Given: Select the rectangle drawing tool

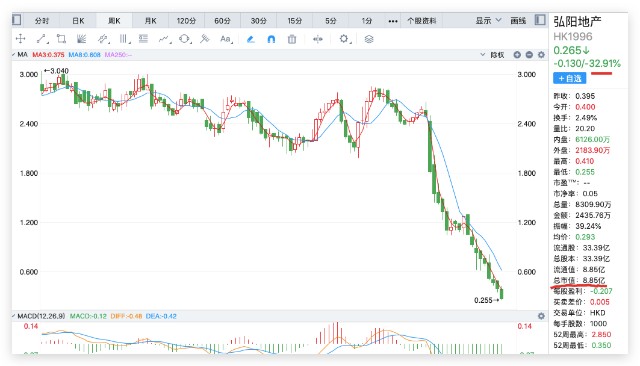Looking at the screenshot, I should [61, 39].
